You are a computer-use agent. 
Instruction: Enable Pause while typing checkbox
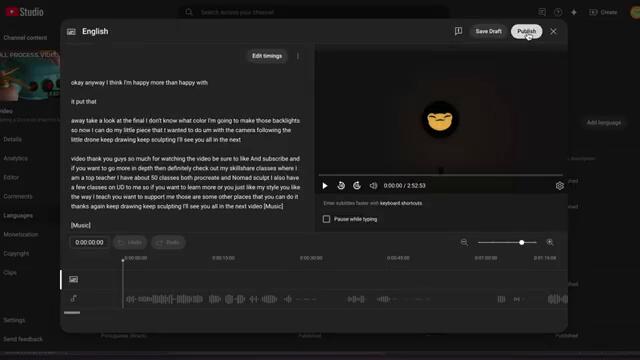click(x=327, y=219)
